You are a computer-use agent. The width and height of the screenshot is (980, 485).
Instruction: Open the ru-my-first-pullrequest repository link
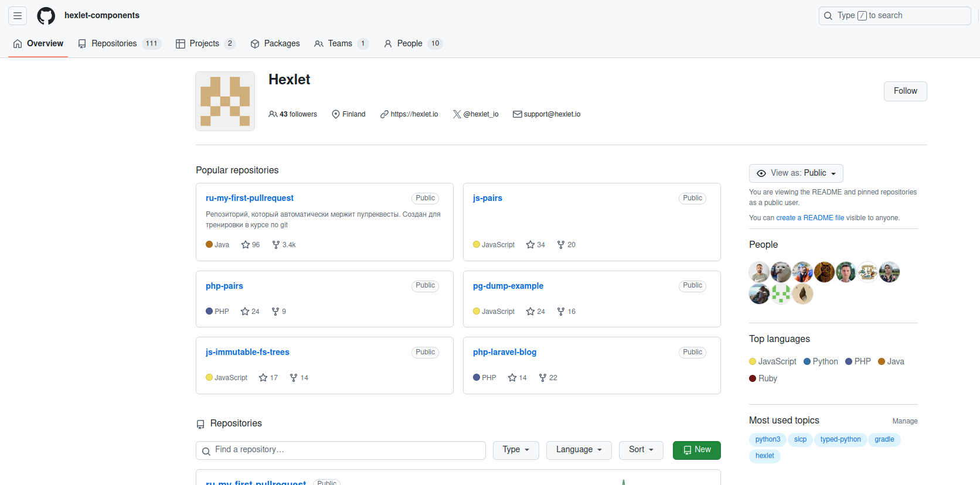tap(250, 198)
